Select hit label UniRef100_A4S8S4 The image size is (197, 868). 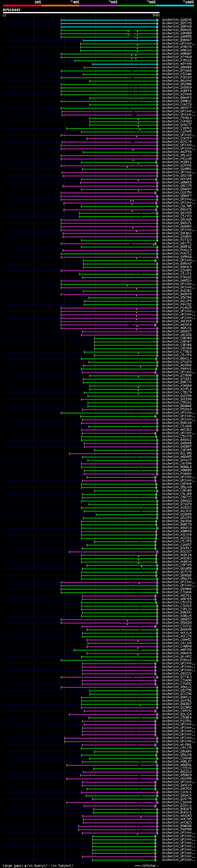(x=177, y=325)
